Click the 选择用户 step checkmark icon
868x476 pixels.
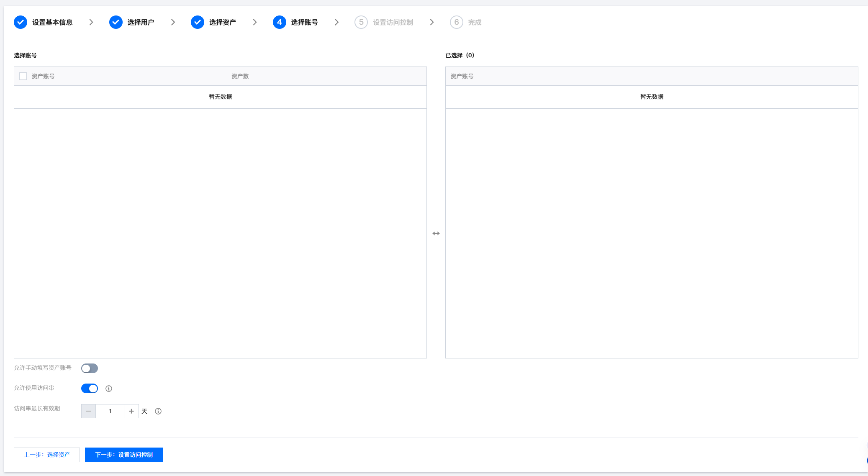[116, 22]
